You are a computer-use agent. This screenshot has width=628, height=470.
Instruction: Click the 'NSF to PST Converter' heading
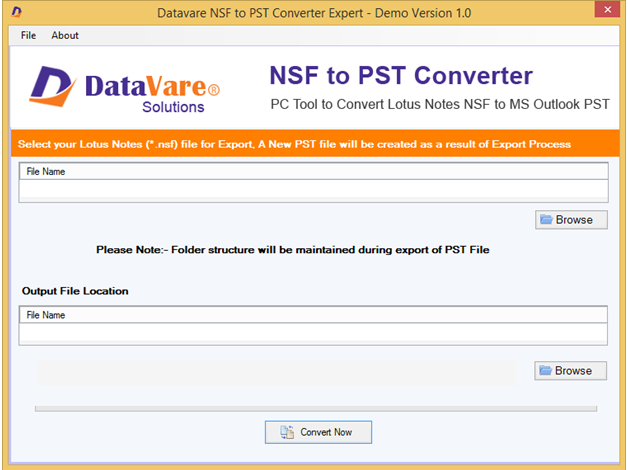401,75
